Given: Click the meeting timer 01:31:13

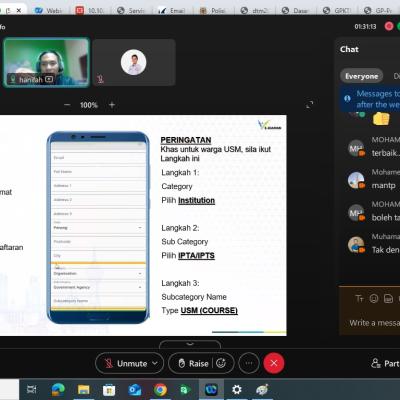Looking at the screenshot, I should pos(365,26).
